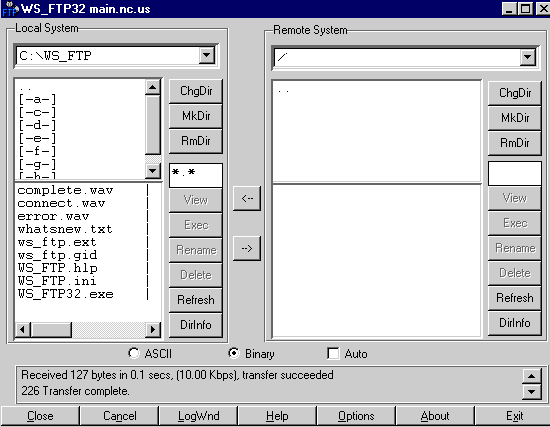Select connect.wav in local files
The image size is (550, 427).
click(61, 203)
